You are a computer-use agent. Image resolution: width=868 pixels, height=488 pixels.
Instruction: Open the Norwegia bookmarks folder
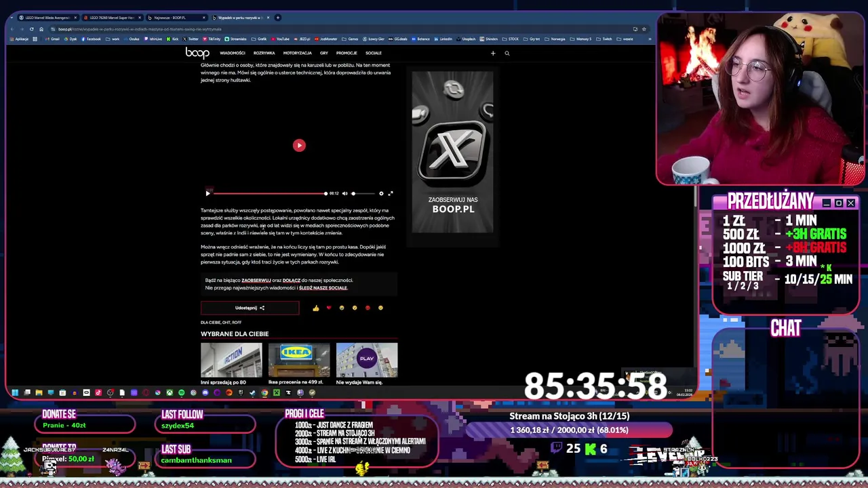[x=555, y=39]
